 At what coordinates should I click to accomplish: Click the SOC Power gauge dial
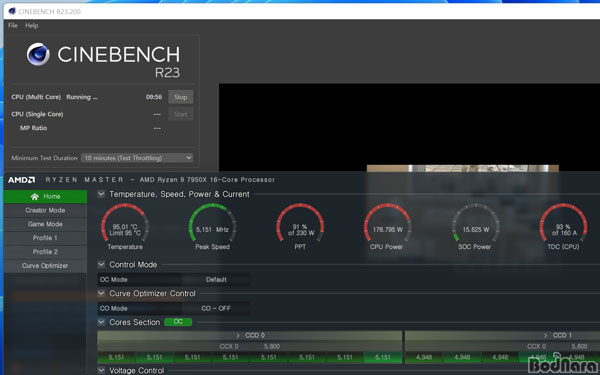pyautogui.click(x=475, y=227)
